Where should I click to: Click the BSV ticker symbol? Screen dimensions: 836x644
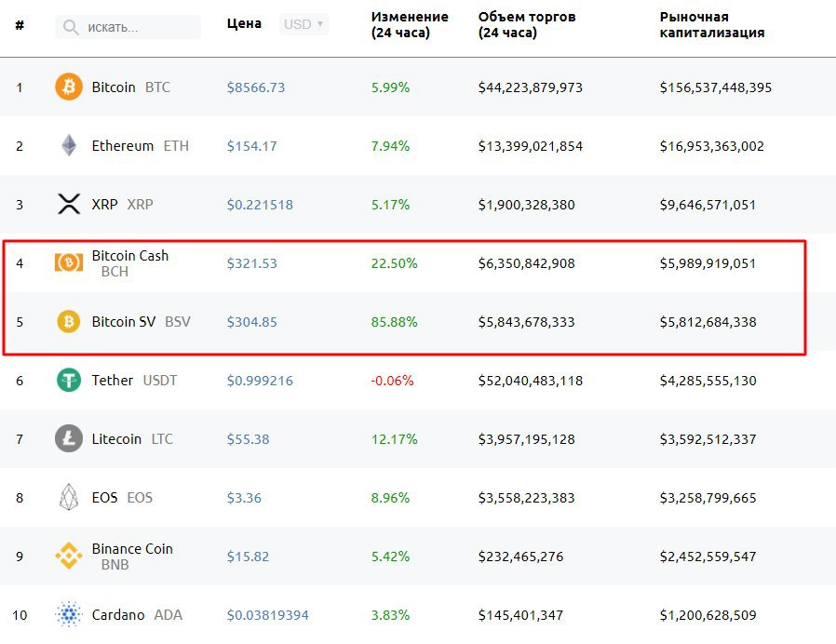pyautogui.click(x=178, y=321)
